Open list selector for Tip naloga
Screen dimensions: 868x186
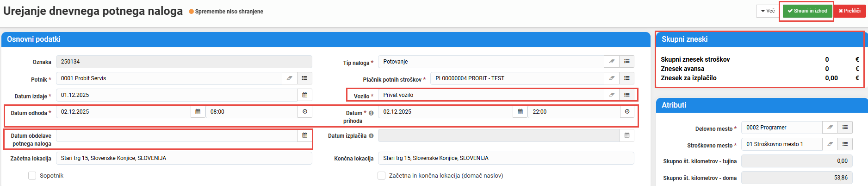[x=626, y=62]
